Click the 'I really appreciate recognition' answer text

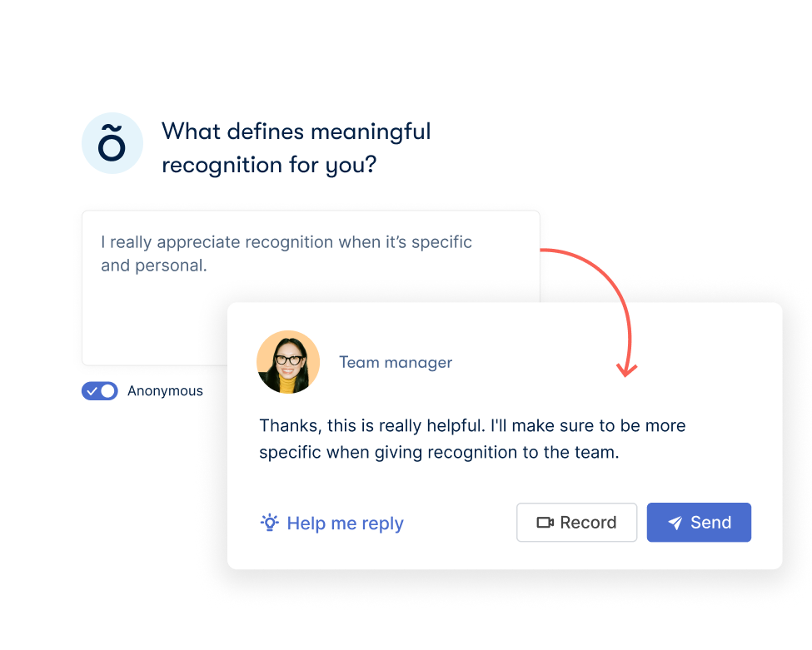point(286,254)
